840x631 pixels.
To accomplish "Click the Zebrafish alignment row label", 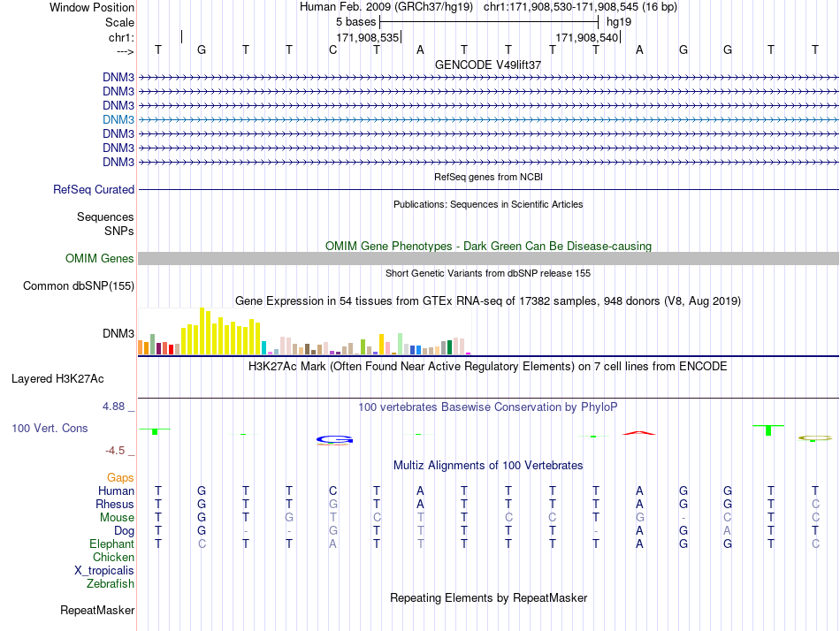I will (x=111, y=583).
